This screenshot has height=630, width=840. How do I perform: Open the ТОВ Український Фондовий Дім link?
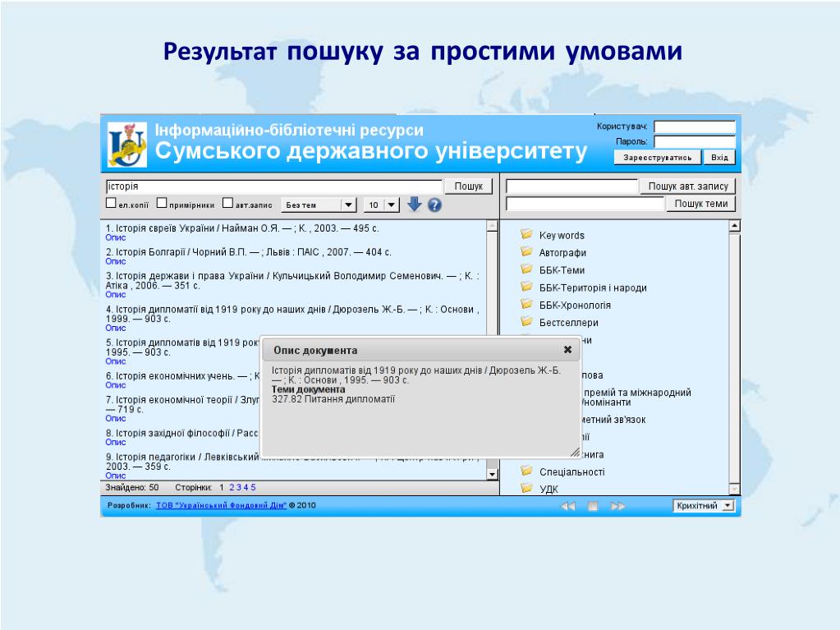[x=221, y=505]
